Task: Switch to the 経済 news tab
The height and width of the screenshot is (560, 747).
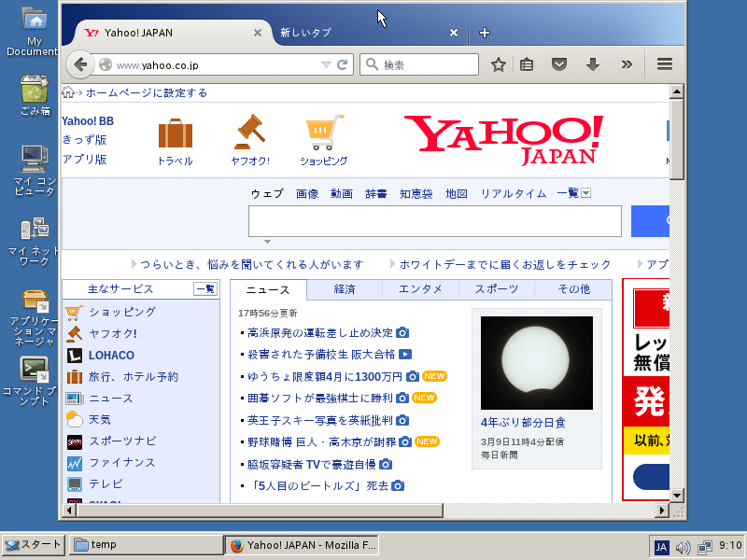Action: [x=345, y=289]
